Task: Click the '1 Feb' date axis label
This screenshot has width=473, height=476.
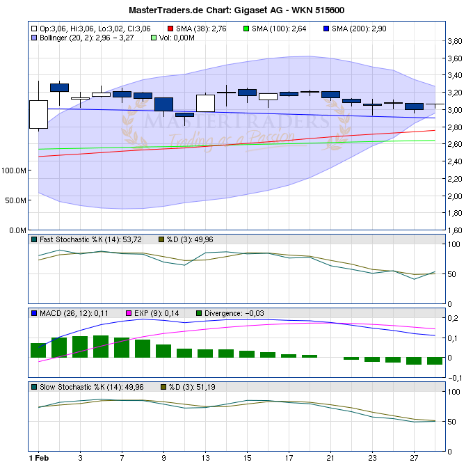Action: [x=39, y=458]
